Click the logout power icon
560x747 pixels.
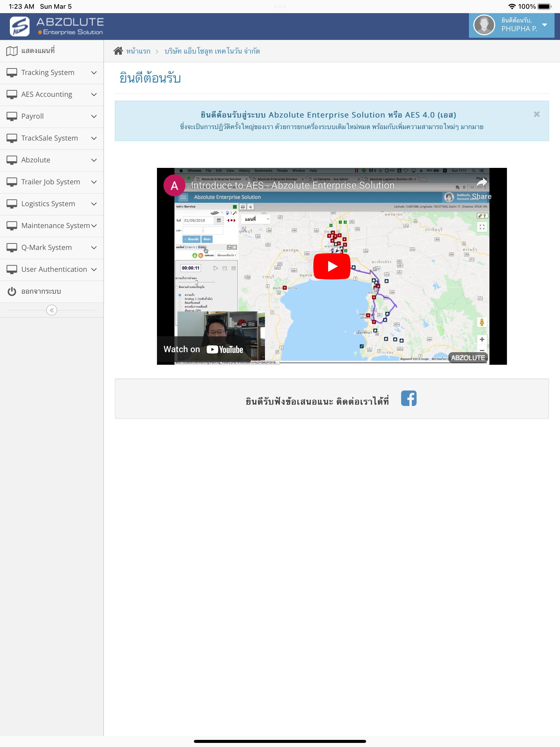tap(12, 291)
